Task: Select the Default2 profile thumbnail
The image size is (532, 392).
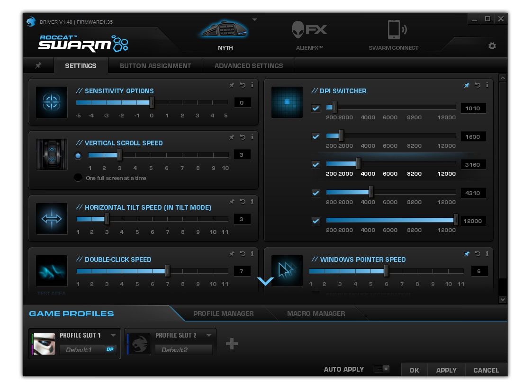Action: 139,344
